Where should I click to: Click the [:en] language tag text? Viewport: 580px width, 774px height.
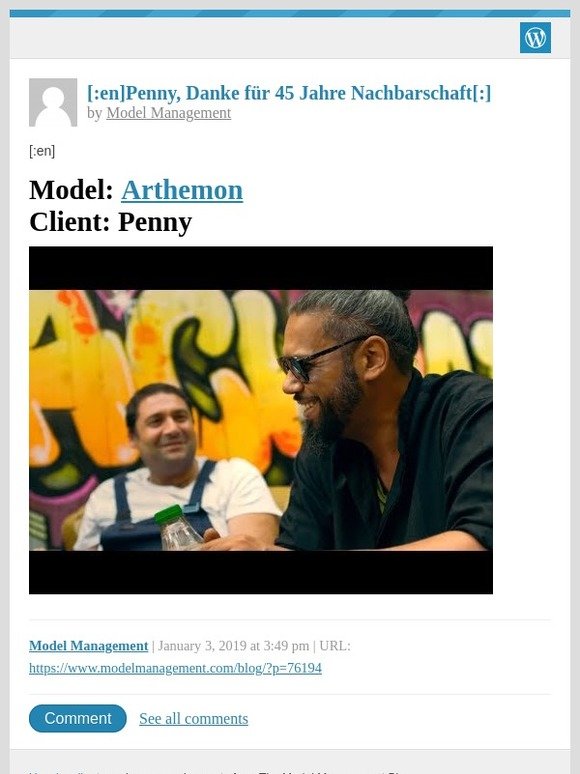click(42, 151)
